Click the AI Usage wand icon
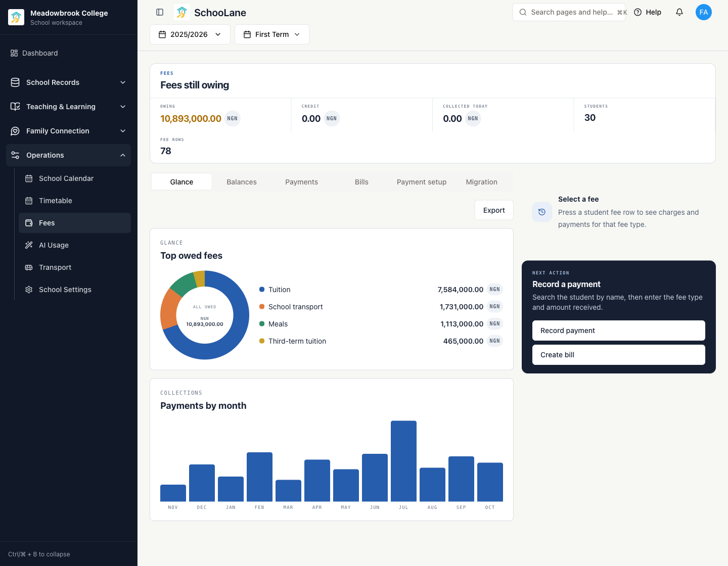Viewport: 728px width, 566px height. 29,245
